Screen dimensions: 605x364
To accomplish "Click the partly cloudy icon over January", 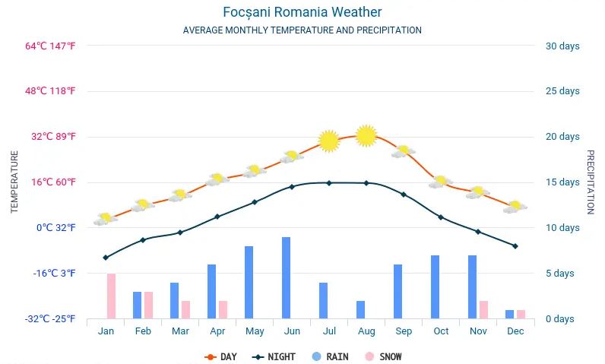I will pyautogui.click(x=106, y=220).
